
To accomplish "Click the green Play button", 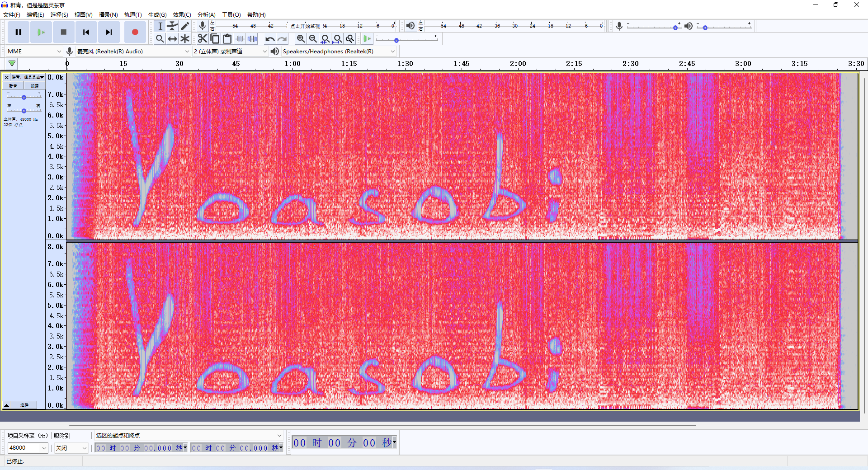I will pyautogui.click(x=41, y=32).
